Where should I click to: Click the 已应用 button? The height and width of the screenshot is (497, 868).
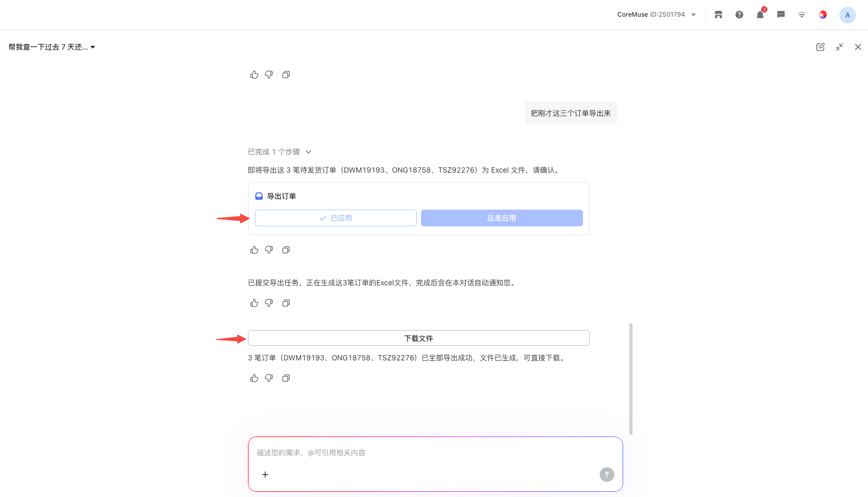tap(336, 218)
